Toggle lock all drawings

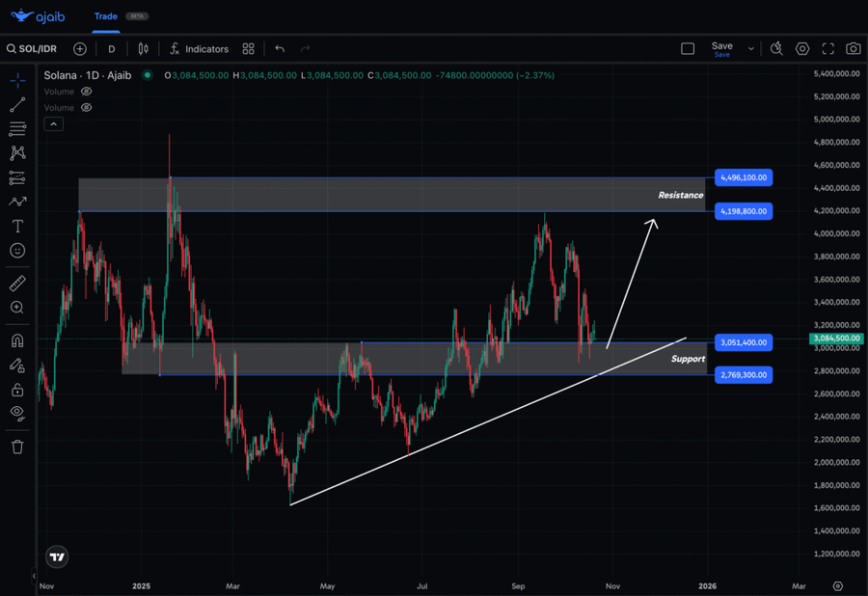tap(17, 390)
